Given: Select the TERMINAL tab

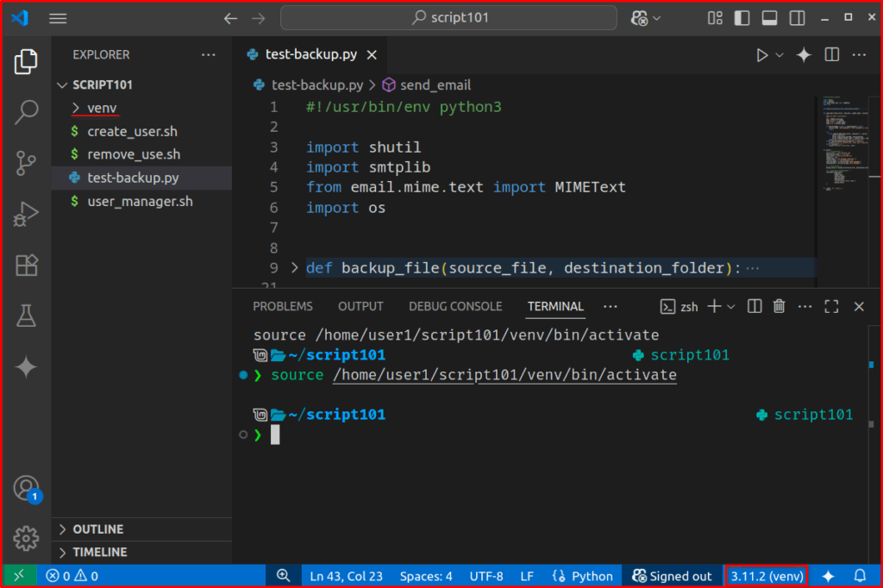Looking at the screenshot, I should tap(555, 306).
